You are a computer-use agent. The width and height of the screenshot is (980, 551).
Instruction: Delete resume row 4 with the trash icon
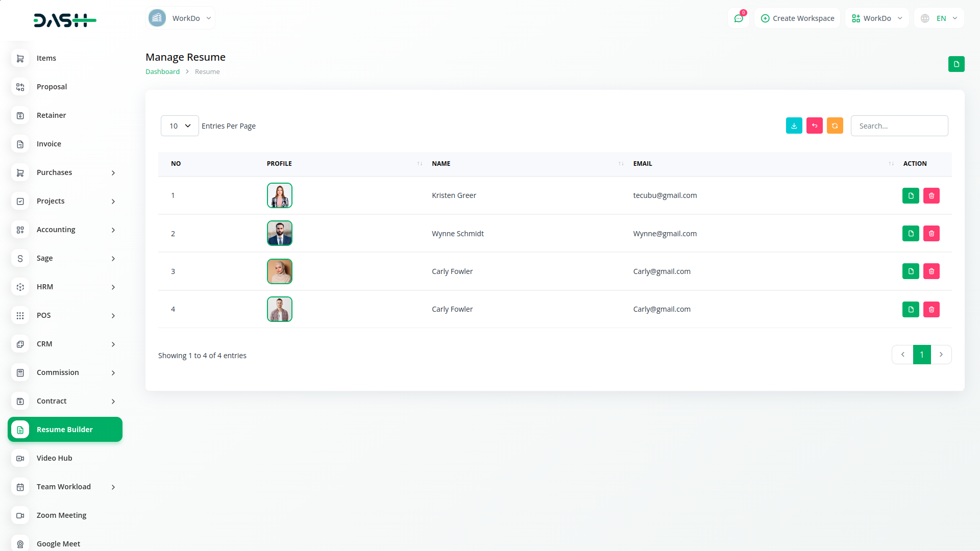(931, 310)
